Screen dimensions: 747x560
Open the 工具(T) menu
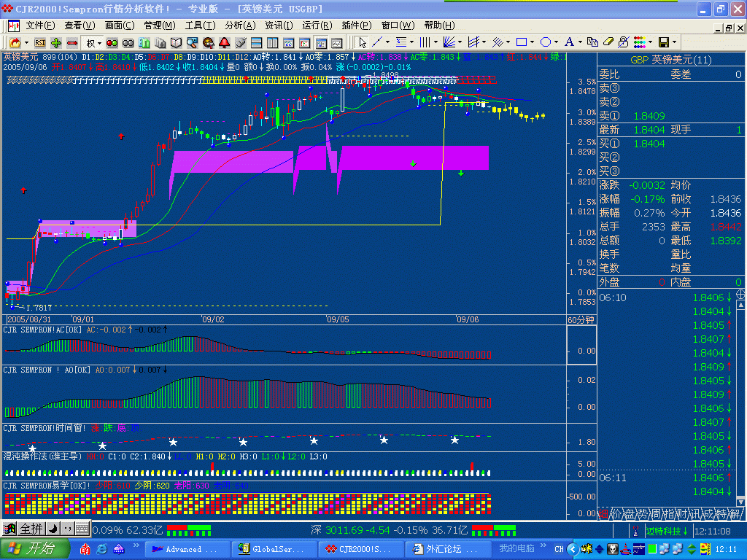click(x=200, y=26)
